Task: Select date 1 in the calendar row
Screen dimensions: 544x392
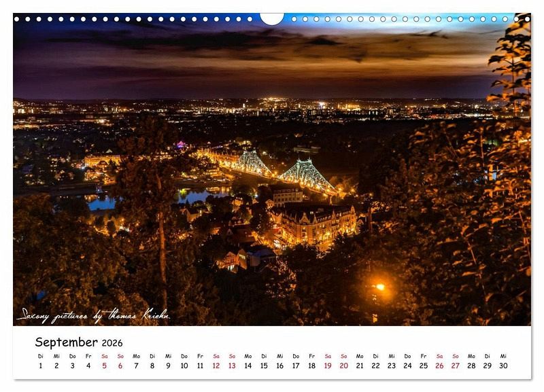Action: point(41,366)
